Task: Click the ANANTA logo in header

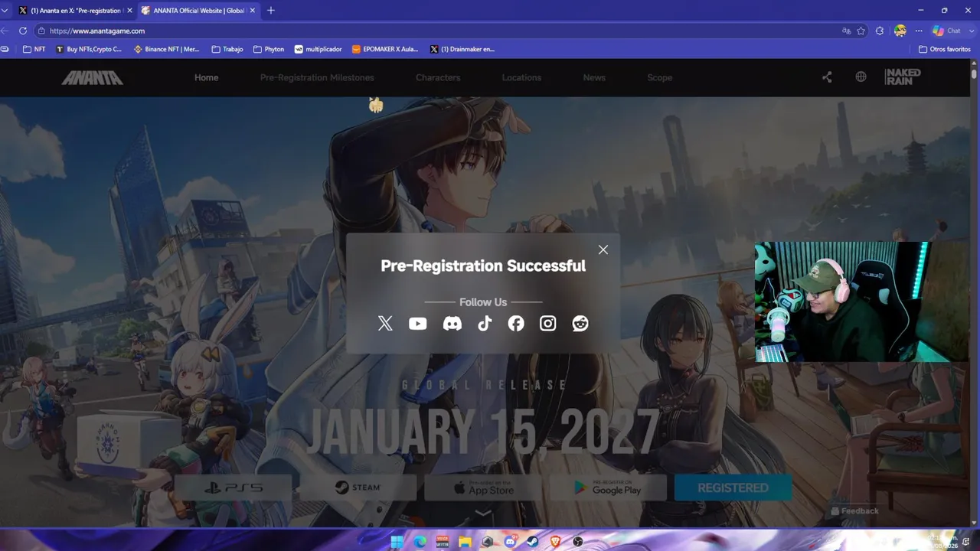Action: tap(92, 77)
